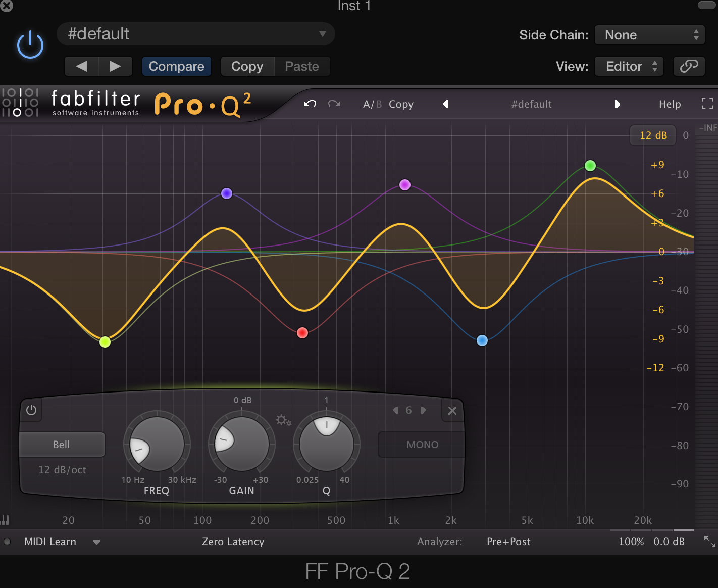Open the Zero Latency processing mode menu
Viewport: 718px width, 588px height.
233,542
